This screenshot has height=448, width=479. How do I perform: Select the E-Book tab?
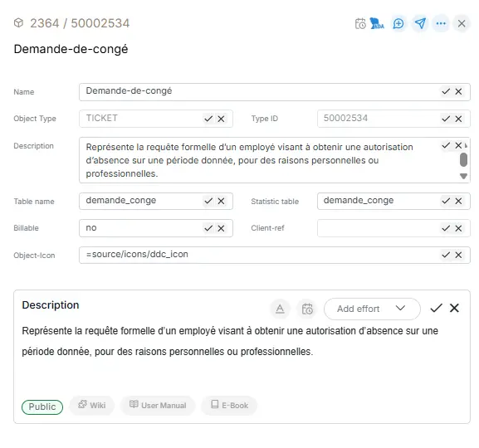(229, 405)
